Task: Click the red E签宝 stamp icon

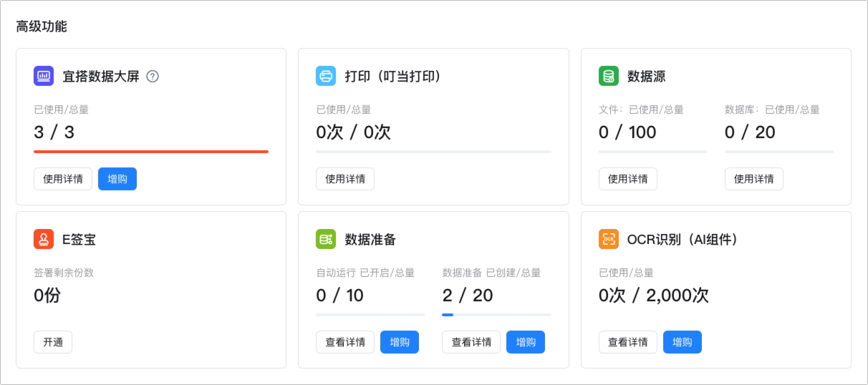Action: tap(44, 239)
